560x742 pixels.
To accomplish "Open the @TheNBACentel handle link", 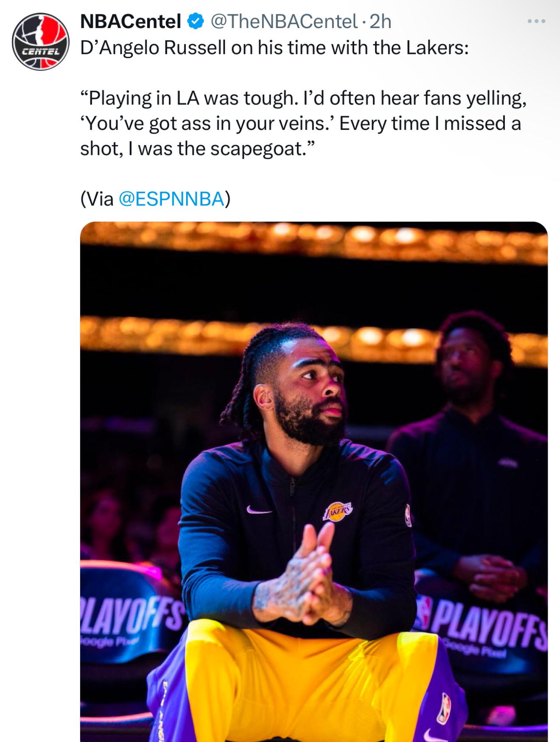I will pos(284,21).
